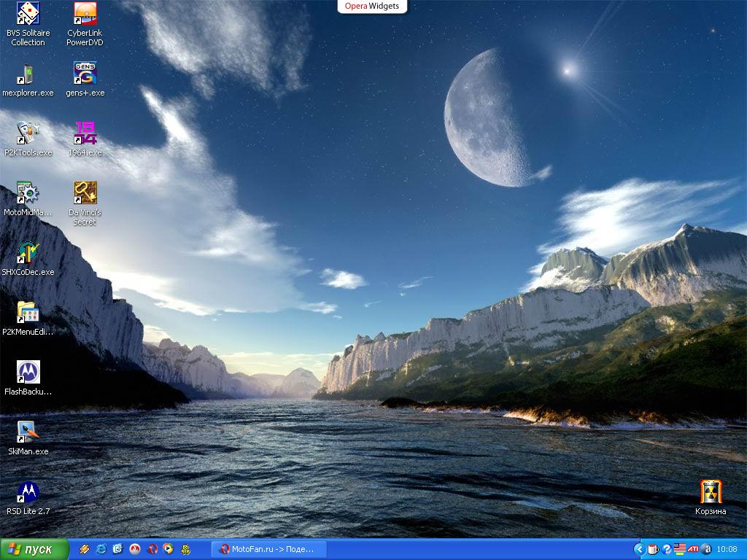Click the FlashBacku... Motorola icon
Screen dimensions: 747x560
[28, 378]
